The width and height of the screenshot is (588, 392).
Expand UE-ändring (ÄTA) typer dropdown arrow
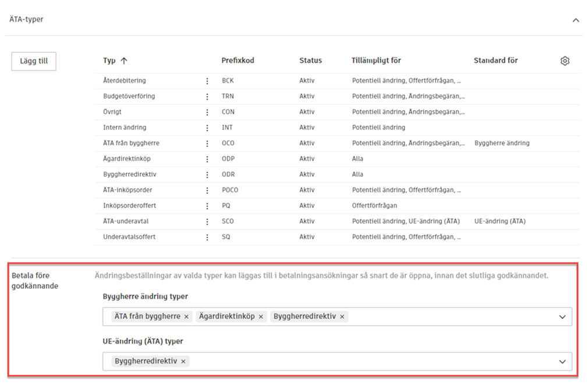pos(562,362)
